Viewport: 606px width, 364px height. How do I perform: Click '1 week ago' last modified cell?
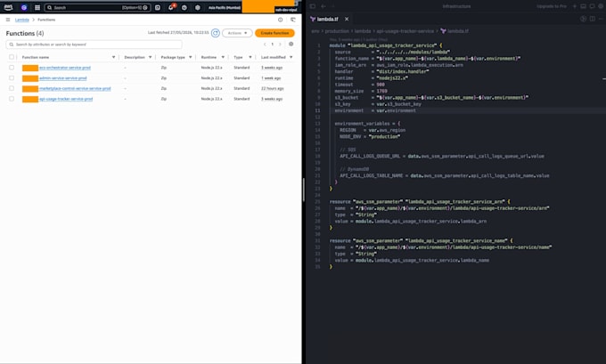tap(271, 78)
